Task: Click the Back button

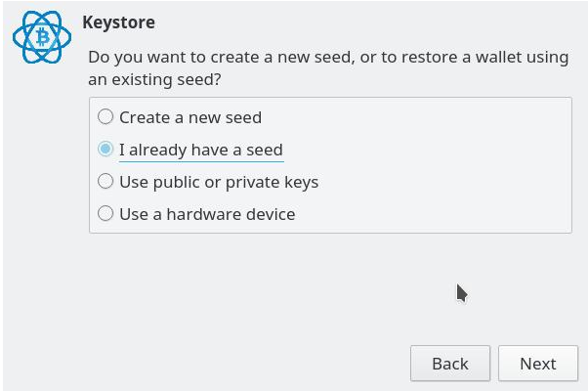Action: point(450,364)
